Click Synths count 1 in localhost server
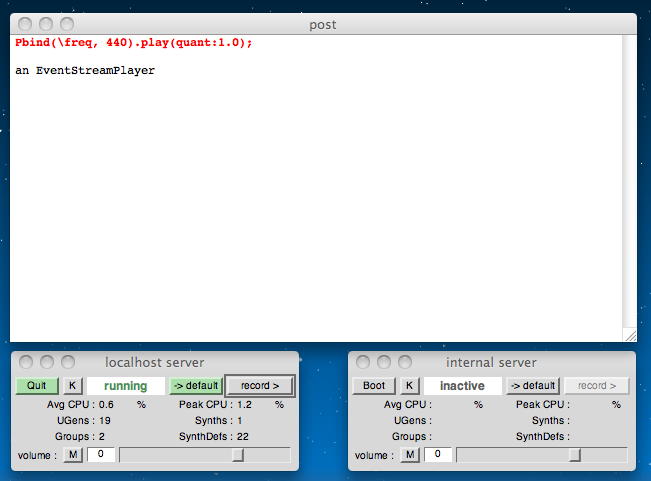Viewport: 651px width, 481px height. (x=240, y=420)
